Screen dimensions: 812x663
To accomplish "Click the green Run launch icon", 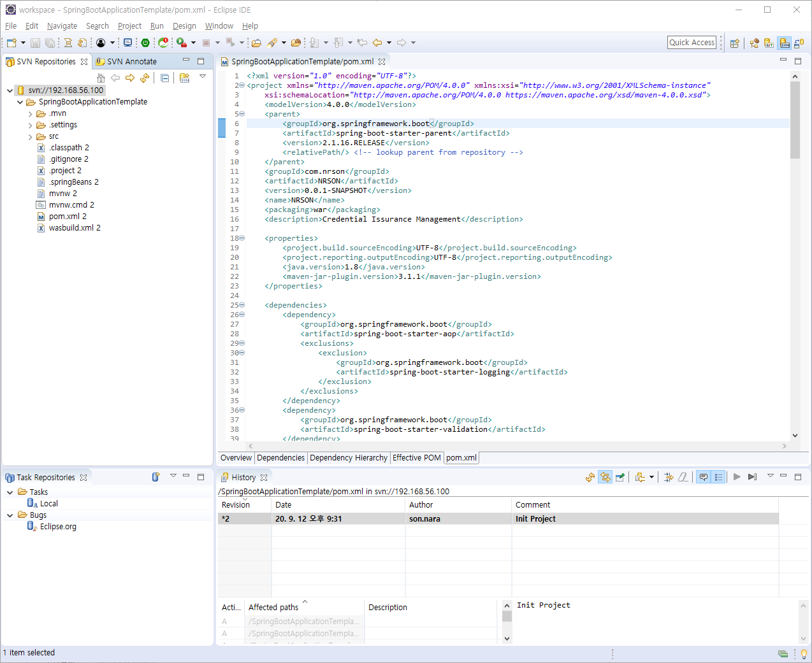I will tap(181, 43).
